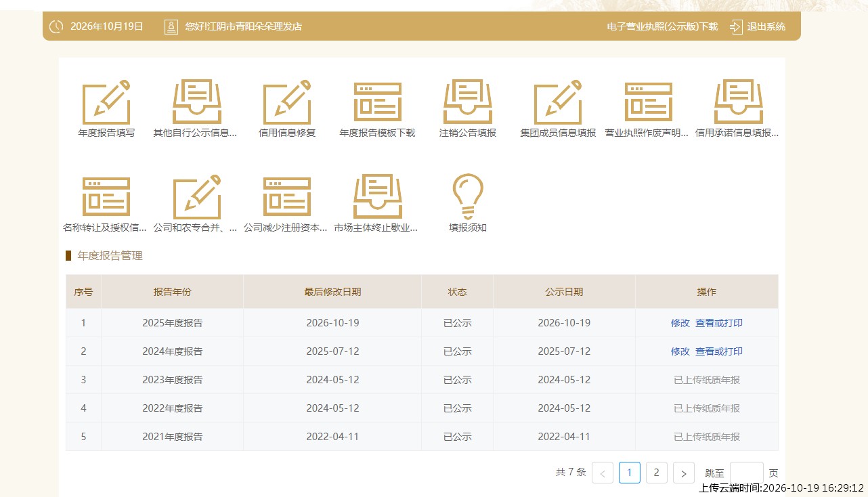Image resolution: width=868 pixels, height=497 pixels.
Task: Click the 年度报告管理 section heading
Action: pyautogui.click(x=110, y=256)
